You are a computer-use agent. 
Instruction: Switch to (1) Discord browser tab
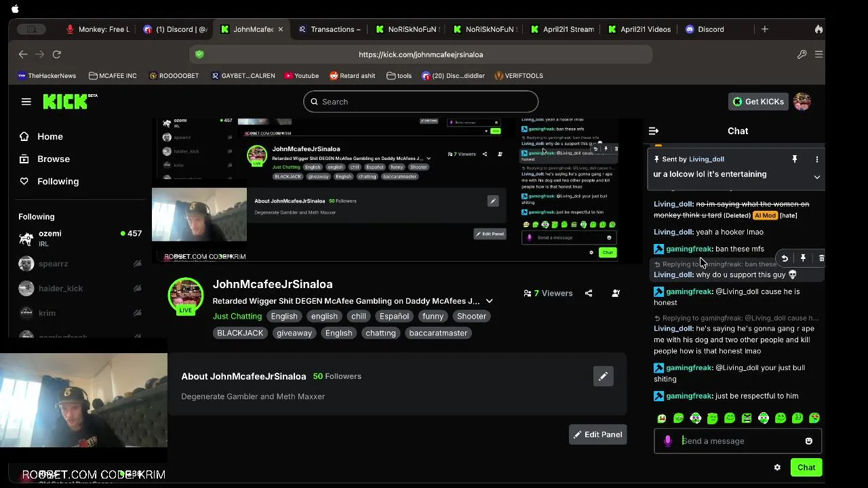[176, 29]
